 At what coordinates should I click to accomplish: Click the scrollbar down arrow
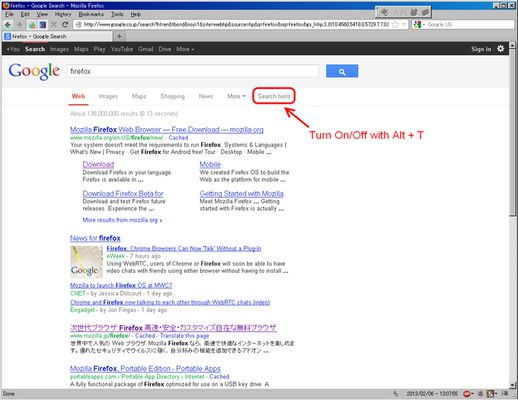513,385
